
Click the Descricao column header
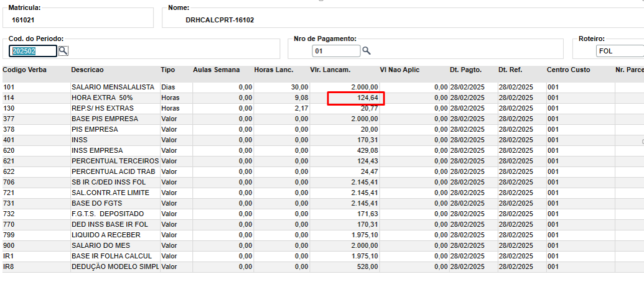click(88, 70)
